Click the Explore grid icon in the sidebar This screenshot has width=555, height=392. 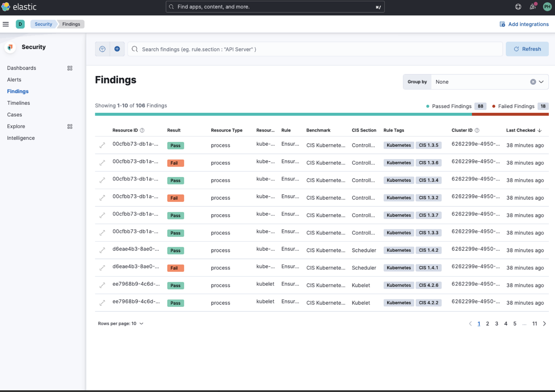tap(69, 126)
